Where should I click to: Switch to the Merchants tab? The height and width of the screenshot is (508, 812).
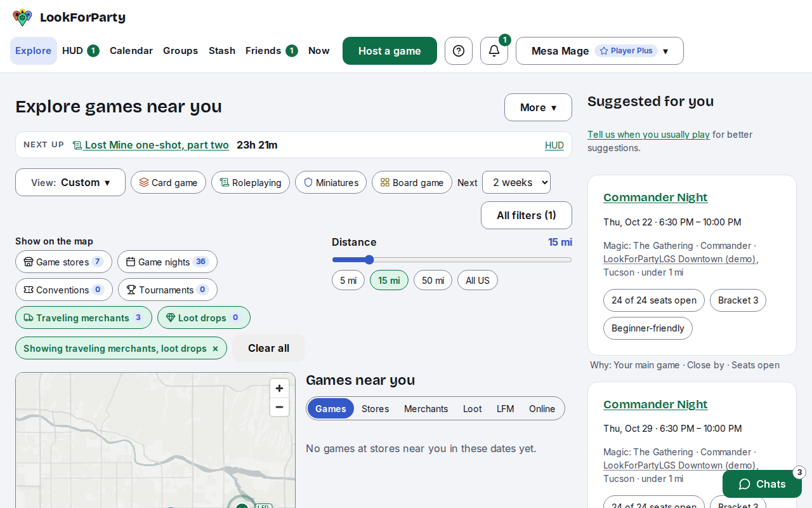click(426, 409)
